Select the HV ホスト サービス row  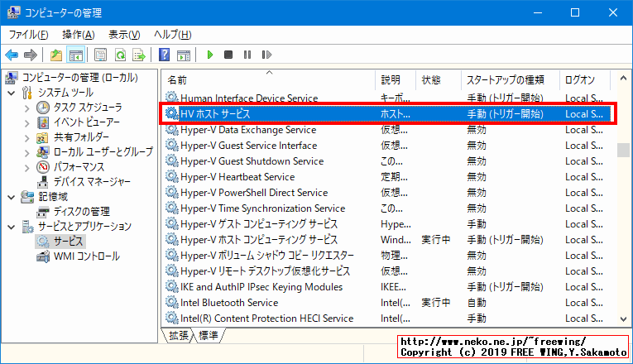tap(387, 114)
